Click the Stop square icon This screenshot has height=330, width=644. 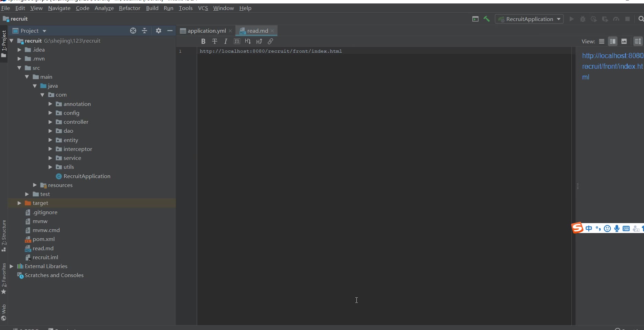627,19
